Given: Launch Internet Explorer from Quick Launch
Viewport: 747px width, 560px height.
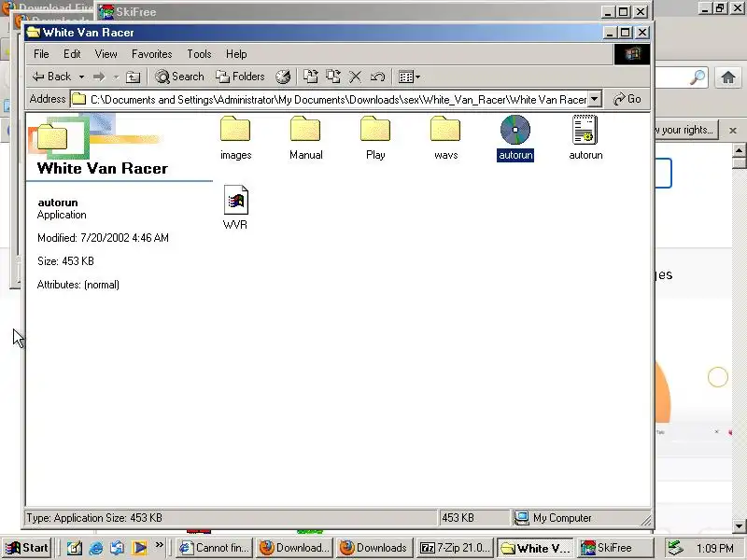Looking at the screenshot, I should (x=96, y=548).
